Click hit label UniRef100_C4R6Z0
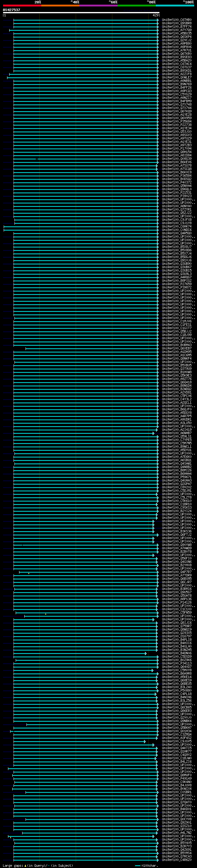 177,860
